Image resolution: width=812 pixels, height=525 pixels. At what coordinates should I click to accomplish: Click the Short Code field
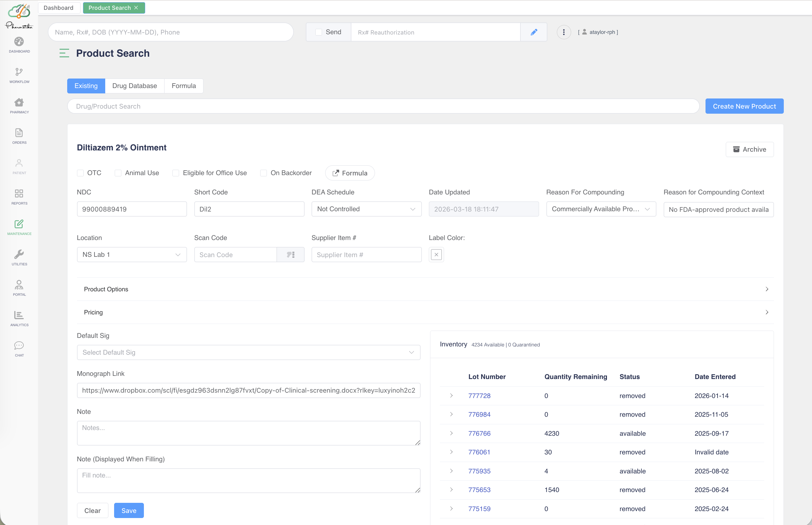coord(249,209)
